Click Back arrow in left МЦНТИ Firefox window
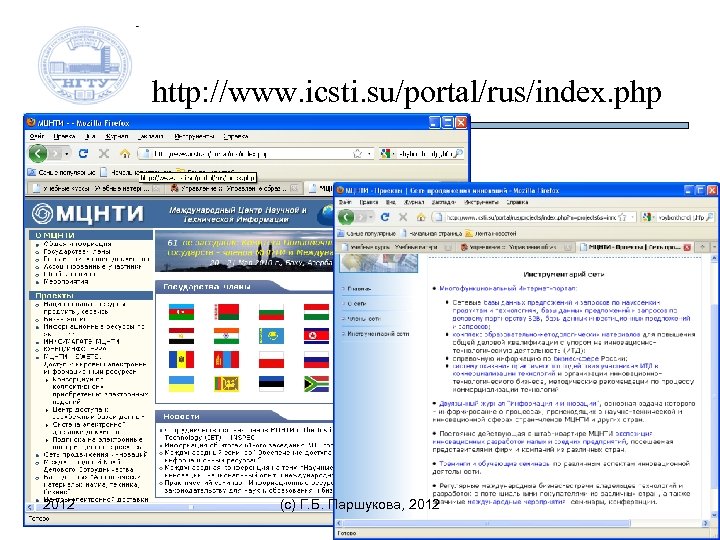The width and height of the screenshot is (720, 540). pos(38,153)
